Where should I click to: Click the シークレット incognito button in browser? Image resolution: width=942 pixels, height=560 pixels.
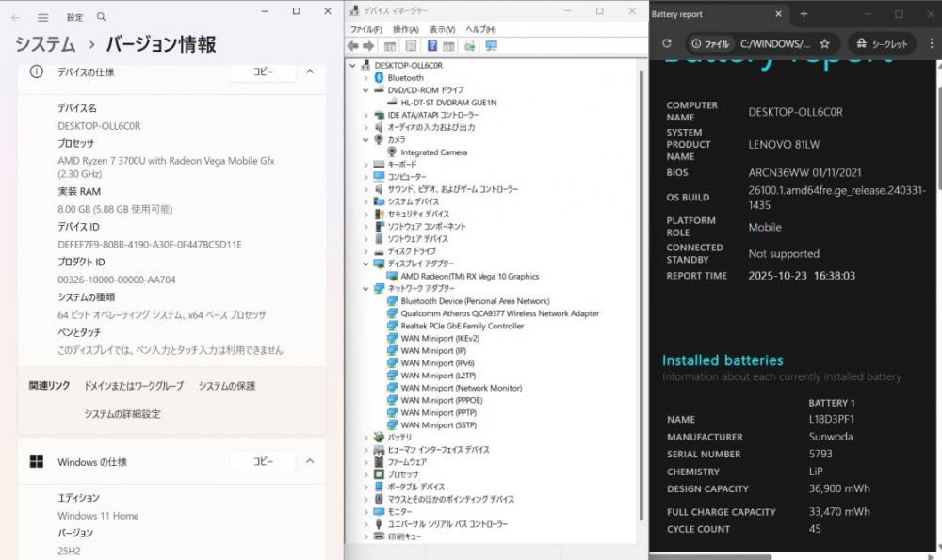click(882, 43)
